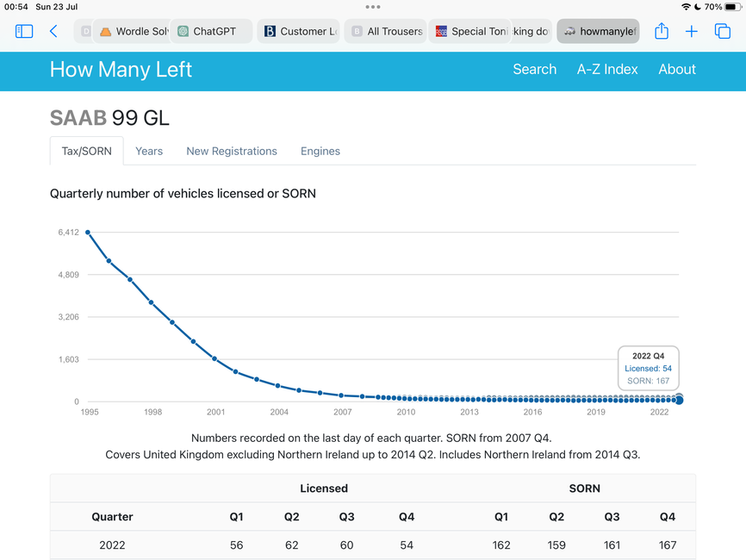Image resolution: width=746 pixels, height=560 pixels.
Task: Select the howmanyleft browser tab
Action: point(598,31)
